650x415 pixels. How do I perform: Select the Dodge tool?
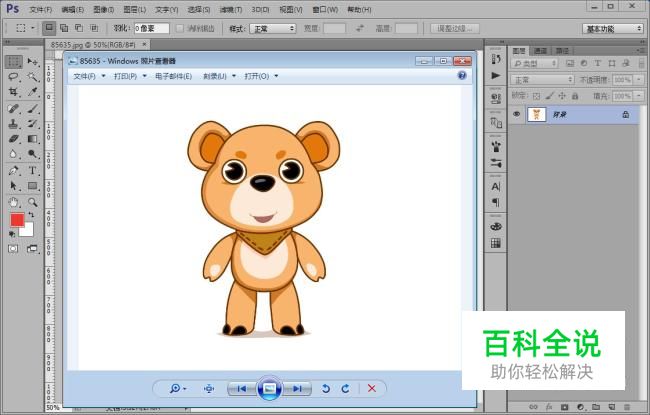[32, 154]
